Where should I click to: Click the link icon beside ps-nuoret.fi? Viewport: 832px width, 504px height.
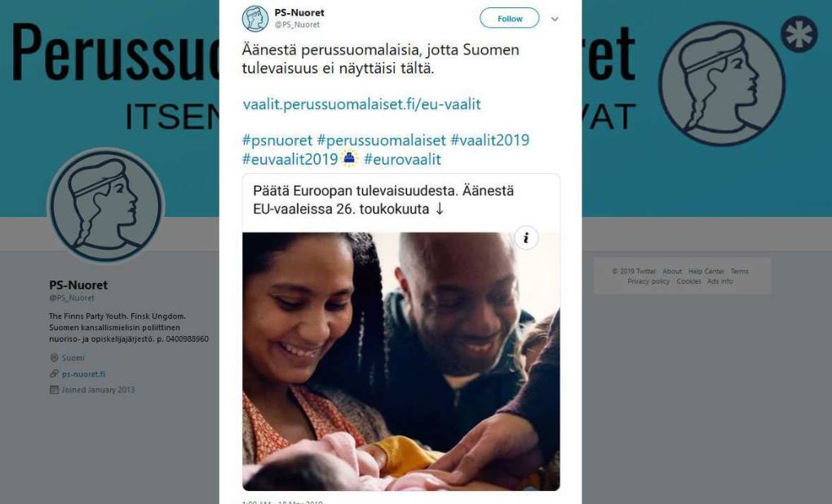[54, 374]
